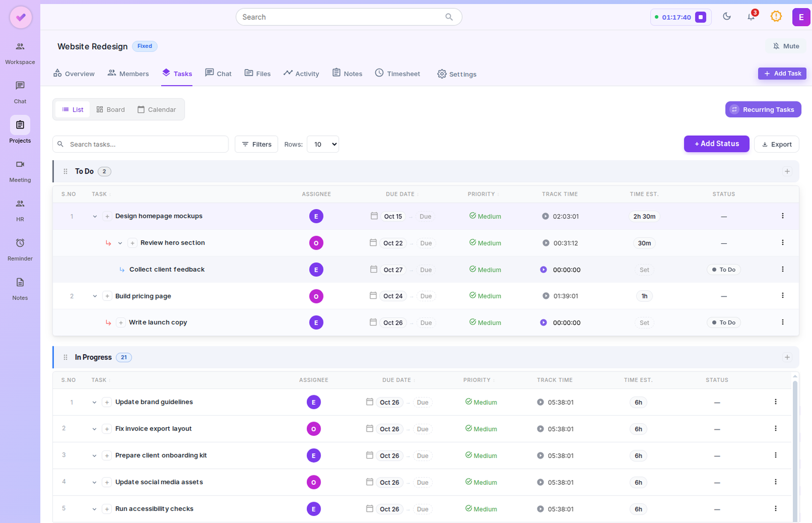Open notifications bell
Viewport: 812px width, 523px height.
click(x=751, y=17)
